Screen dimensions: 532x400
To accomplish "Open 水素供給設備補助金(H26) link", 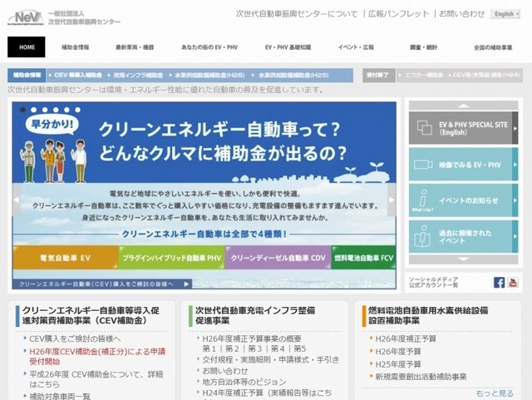I will [x=209, y=75].
